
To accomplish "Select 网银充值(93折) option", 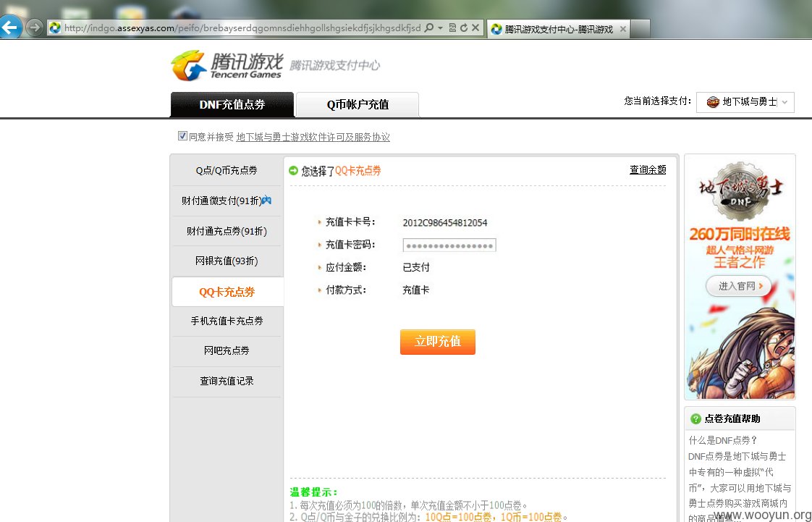I will 227,261.
